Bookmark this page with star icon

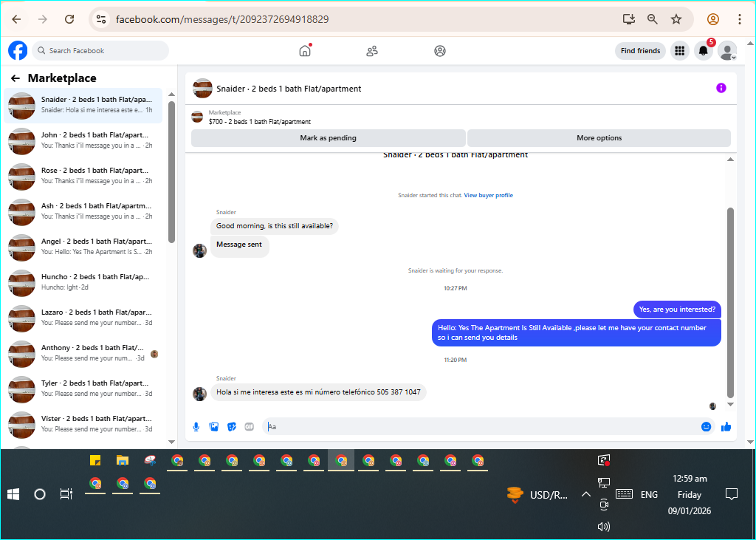(x=676, y=19)
